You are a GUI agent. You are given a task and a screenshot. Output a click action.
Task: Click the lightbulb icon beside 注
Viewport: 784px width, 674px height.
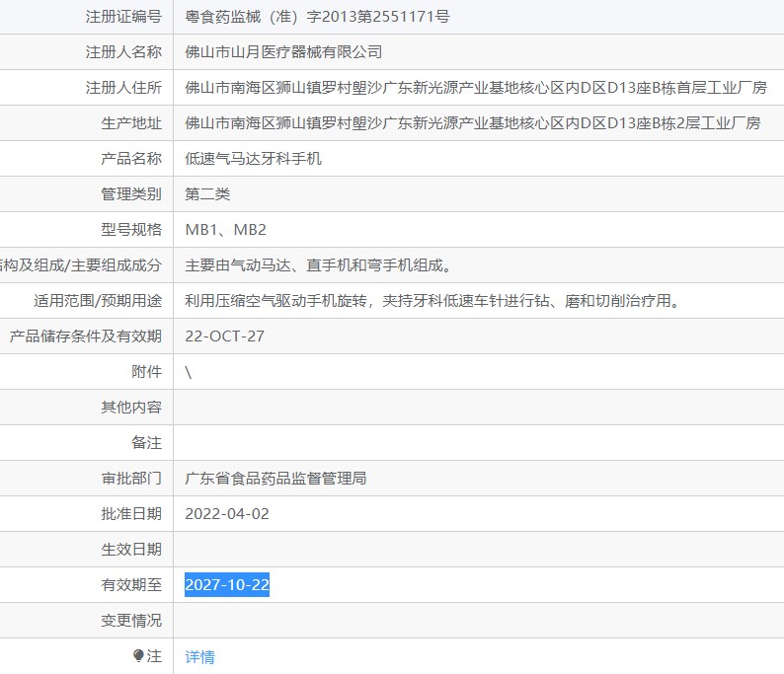click(x=138, y=655)
